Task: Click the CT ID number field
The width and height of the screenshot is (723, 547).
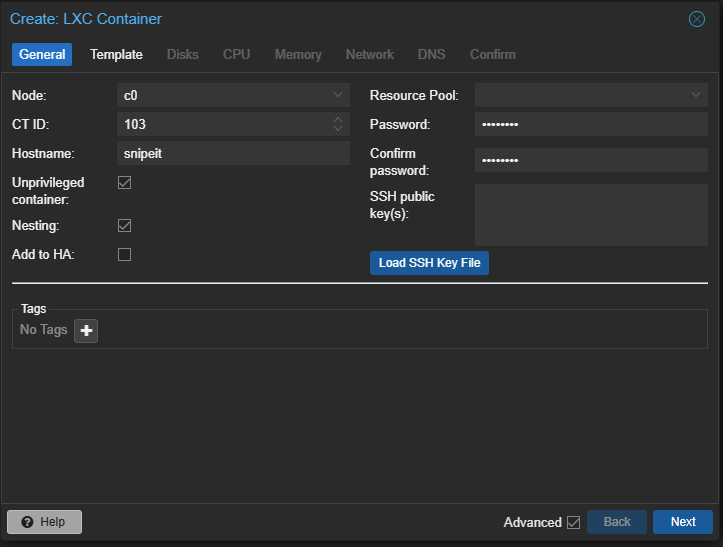Action: coord(222,125)
